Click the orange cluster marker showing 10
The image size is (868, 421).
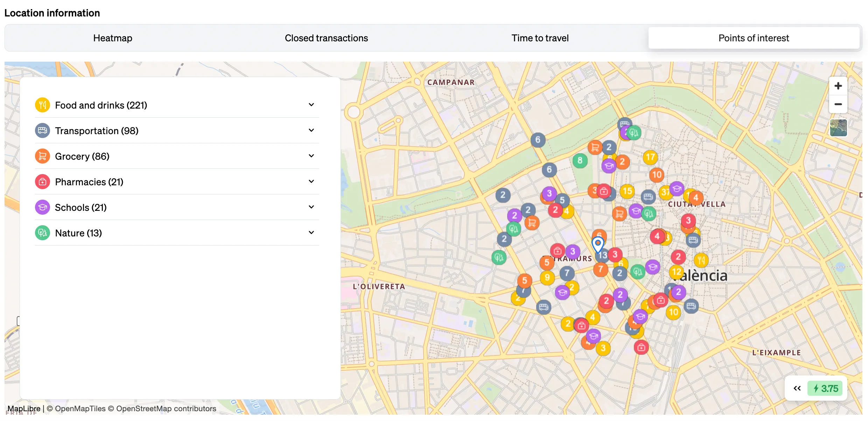pos(657,175)
